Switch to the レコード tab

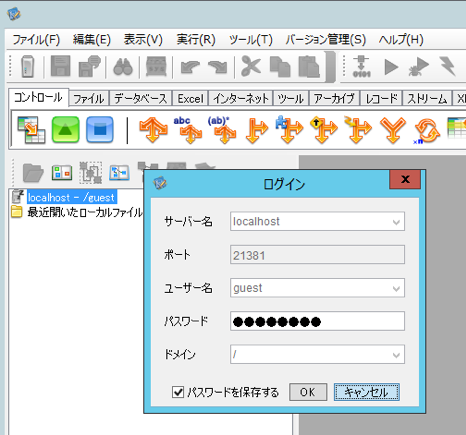(381, 99)
